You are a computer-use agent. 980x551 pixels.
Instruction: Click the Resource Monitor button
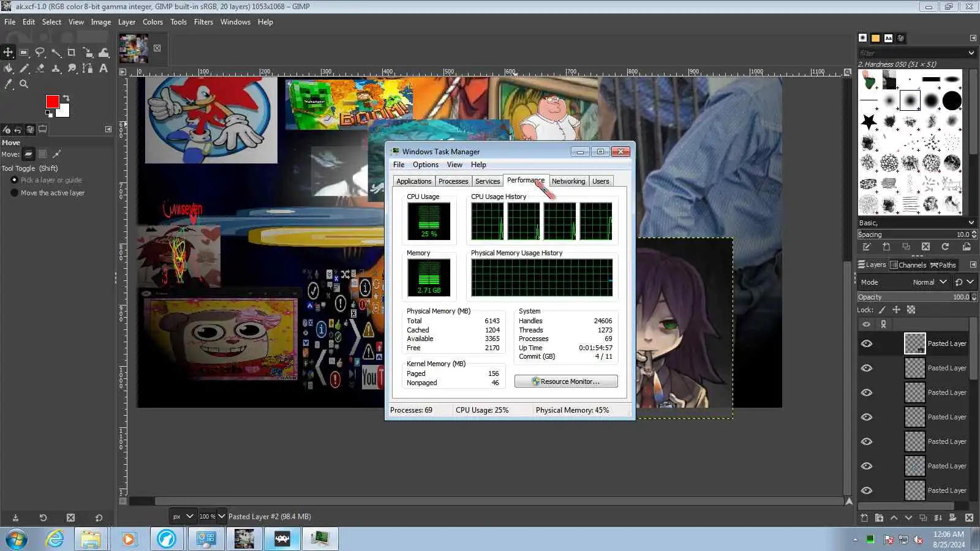coord(566,381)
